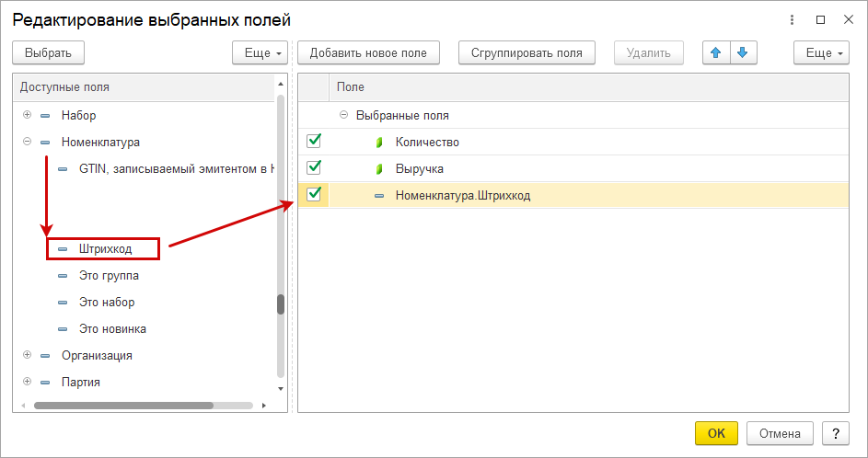Confirm with the yellow OK button
Screen dimensions: 868x458
(x=716, y=433)
